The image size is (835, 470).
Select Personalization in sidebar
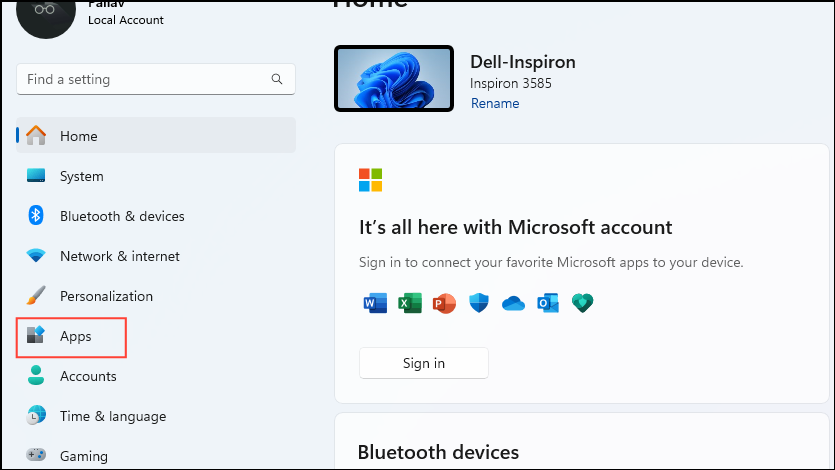tap(156, 295)
